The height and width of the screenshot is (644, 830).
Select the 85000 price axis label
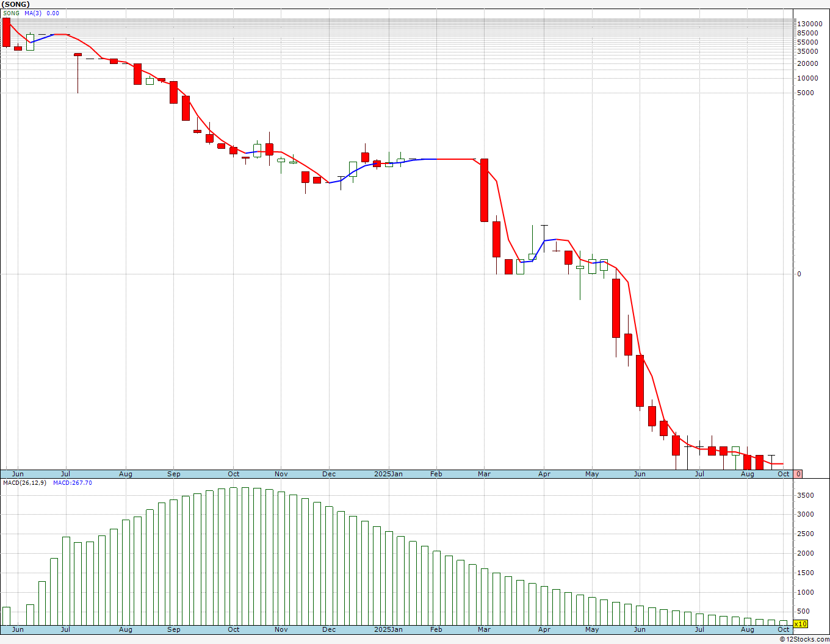coord(807,33)
